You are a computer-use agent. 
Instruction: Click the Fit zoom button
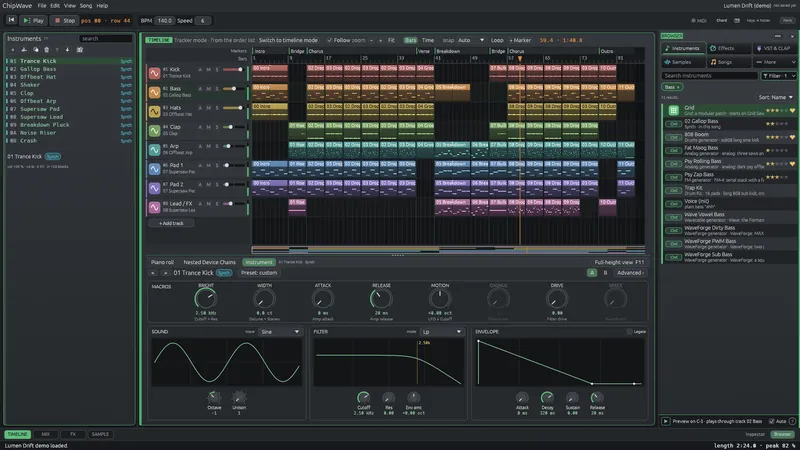click(x=391, y=40)
